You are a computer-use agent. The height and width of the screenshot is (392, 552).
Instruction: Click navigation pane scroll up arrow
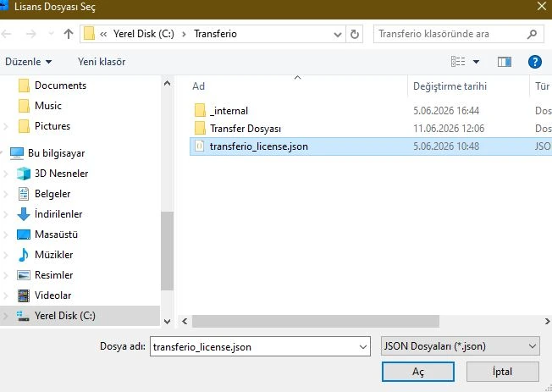pyautogui.click(x=168, y=83)
